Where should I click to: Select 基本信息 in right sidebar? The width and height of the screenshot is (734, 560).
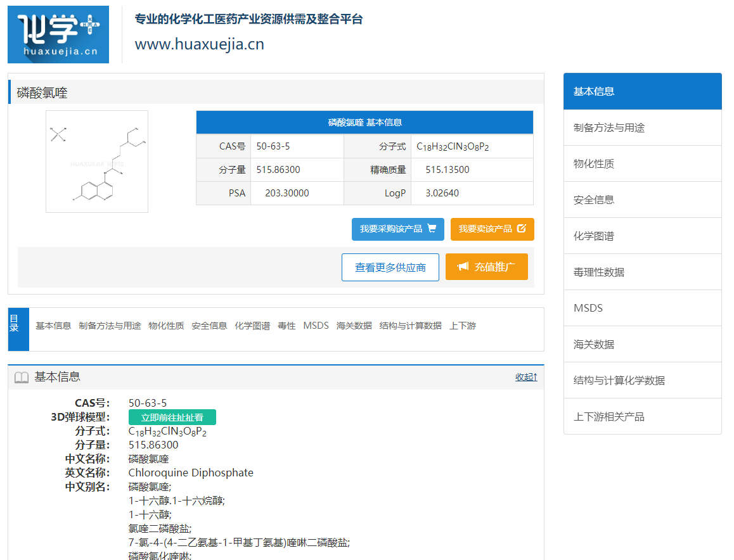click(642, 91)
